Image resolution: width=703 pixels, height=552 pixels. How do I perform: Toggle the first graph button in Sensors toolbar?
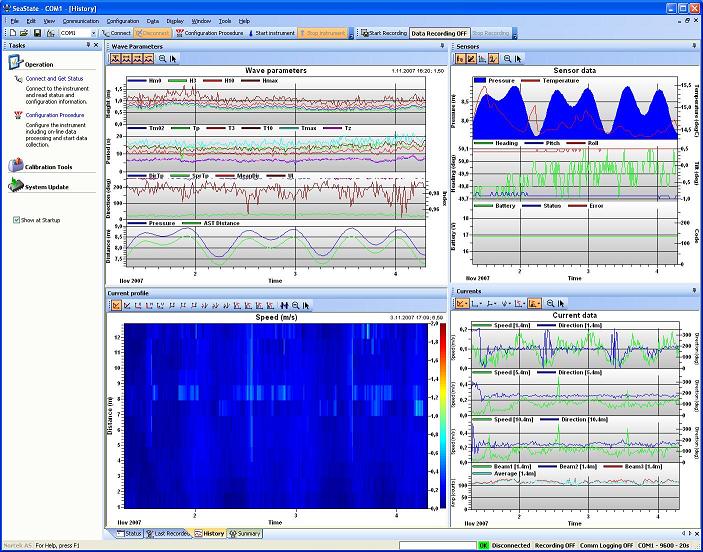[x=461, y=59]
